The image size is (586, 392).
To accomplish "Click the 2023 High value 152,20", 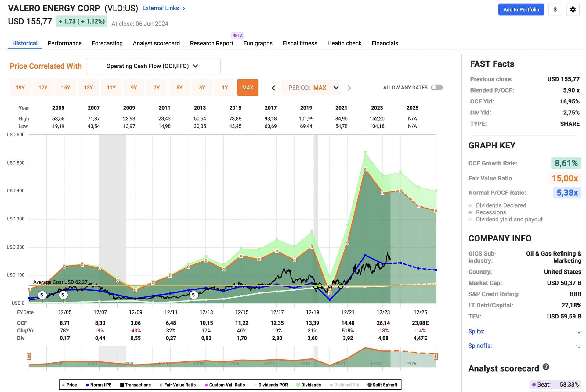I will 377,118.
